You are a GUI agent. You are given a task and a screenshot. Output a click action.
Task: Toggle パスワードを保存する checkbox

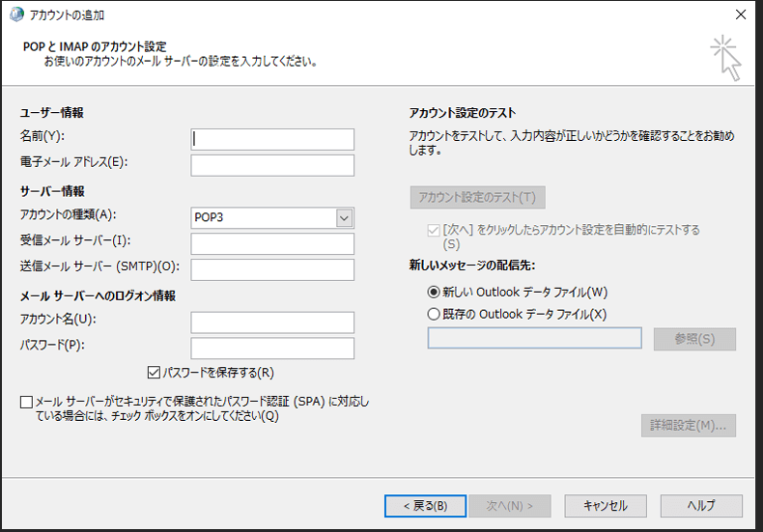coord(154,372)
